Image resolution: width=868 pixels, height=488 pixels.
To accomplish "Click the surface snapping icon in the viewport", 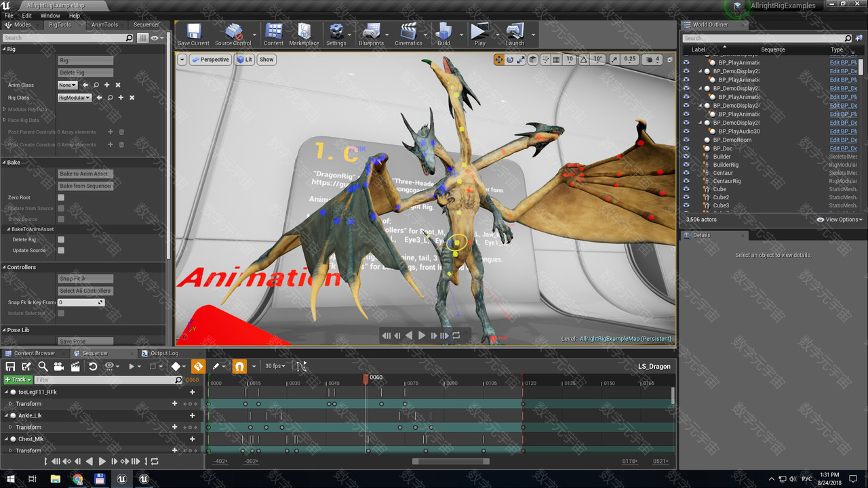I will click(x=545, y=60).
